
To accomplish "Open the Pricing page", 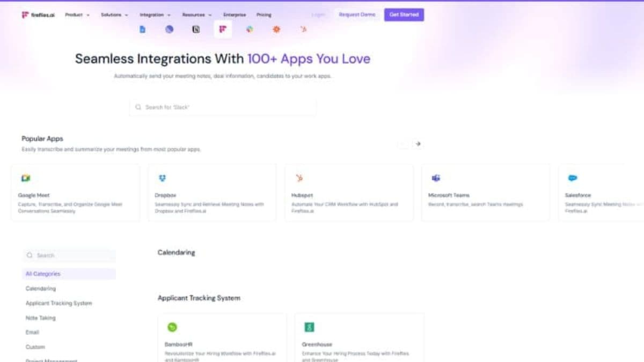I will pos(264,15).
